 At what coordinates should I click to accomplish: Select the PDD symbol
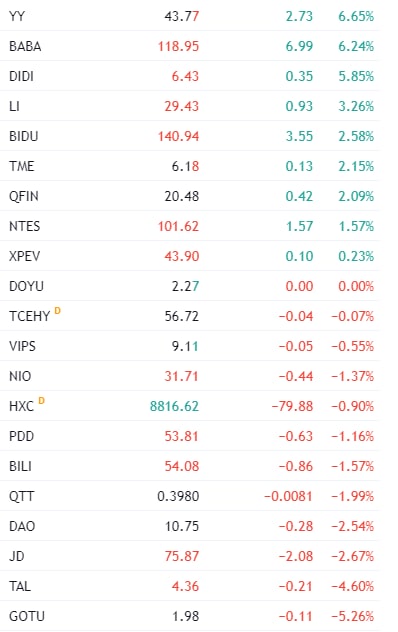click(x=21, y=436)
